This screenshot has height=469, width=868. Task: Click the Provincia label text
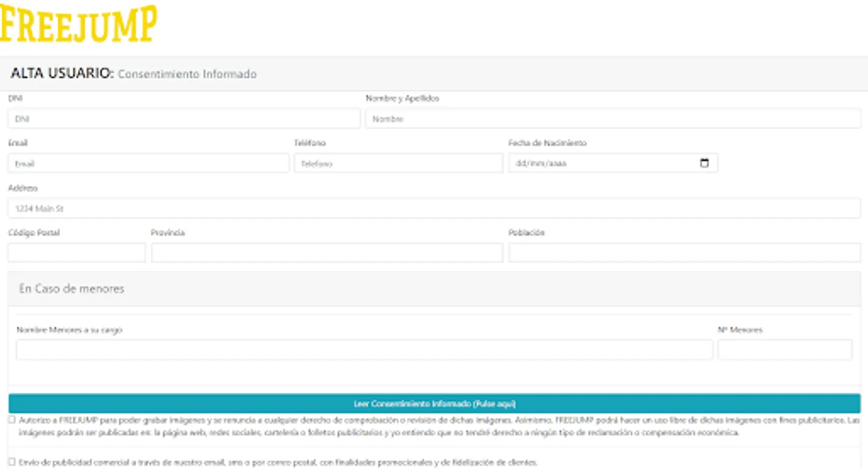[x=168, y=232]
